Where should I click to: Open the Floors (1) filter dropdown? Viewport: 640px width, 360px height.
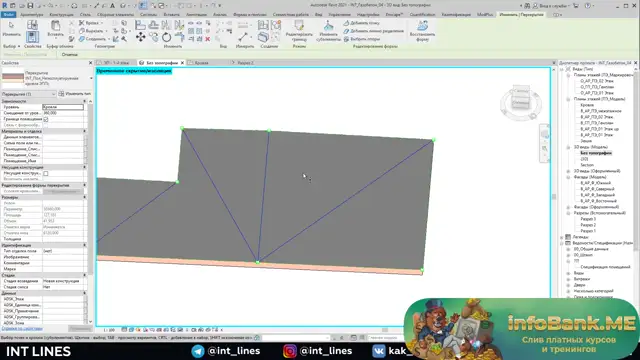(x=29, y=94)
